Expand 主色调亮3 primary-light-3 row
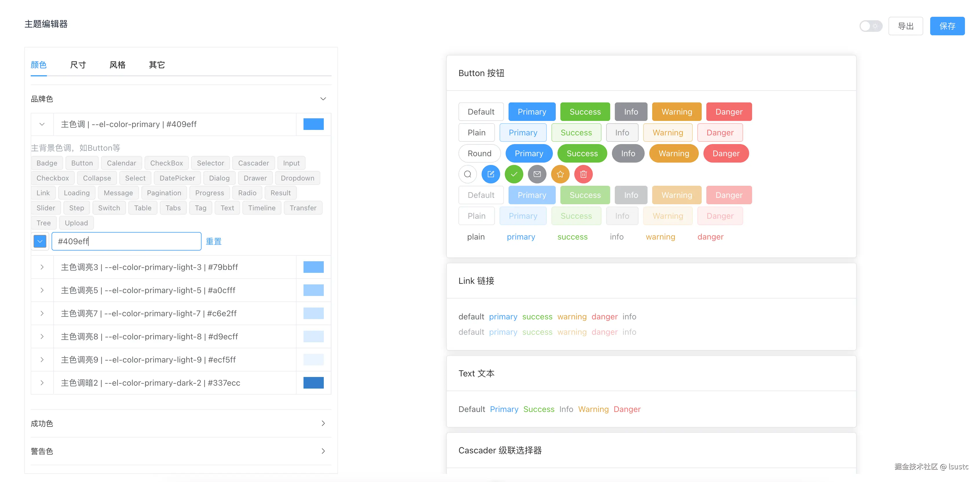980x482 pixels. [x=42, y=267]
